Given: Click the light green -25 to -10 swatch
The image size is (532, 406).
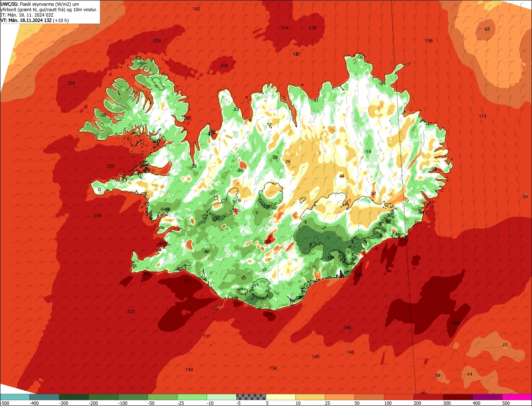Looking at the screenshot, I should [192, 397].
